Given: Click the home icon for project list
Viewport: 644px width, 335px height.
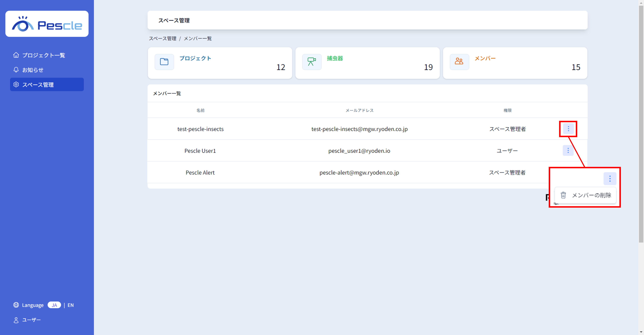Looking at the screenshot, I should click(x=16, y=55).
